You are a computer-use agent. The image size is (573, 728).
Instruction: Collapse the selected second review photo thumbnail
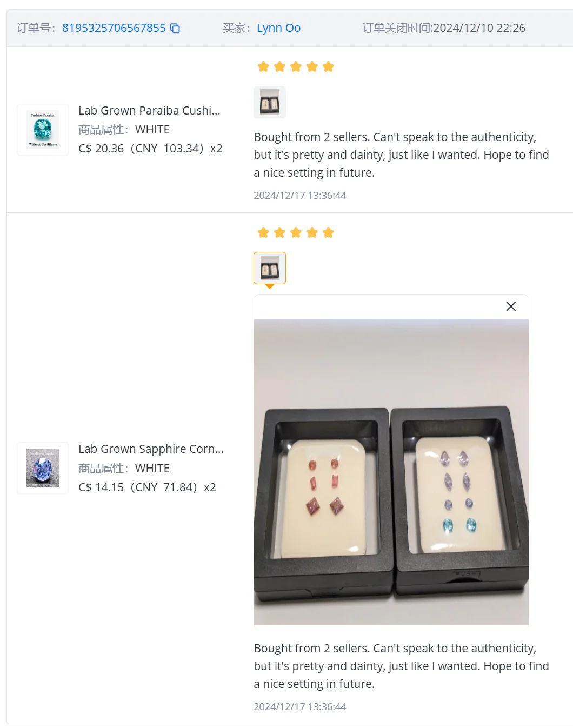click(270, 268)
